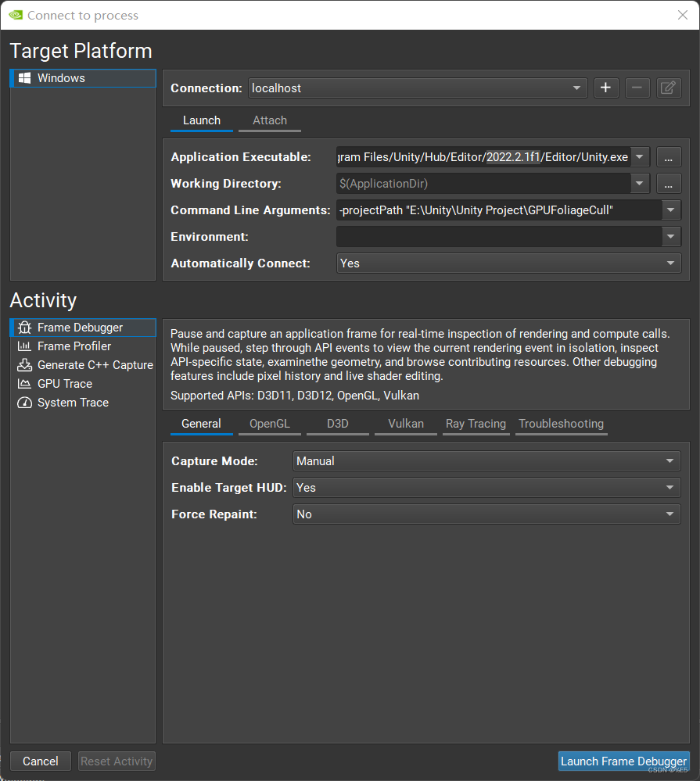Click the 'Capture Mode:' label
Viewport: 700px width, 781px height.
click(x=215, y=461)
